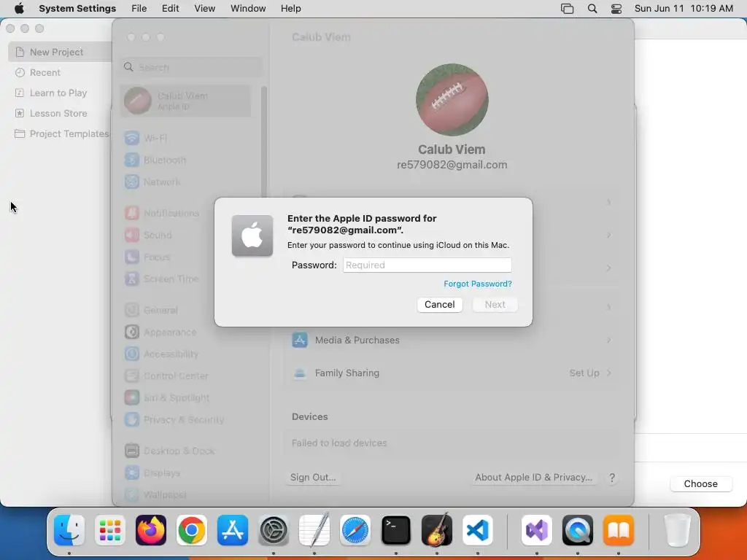Open Siri & Spotlight settings icon
This screenshot has height=560, width=747.
click(x=132, y=397)
